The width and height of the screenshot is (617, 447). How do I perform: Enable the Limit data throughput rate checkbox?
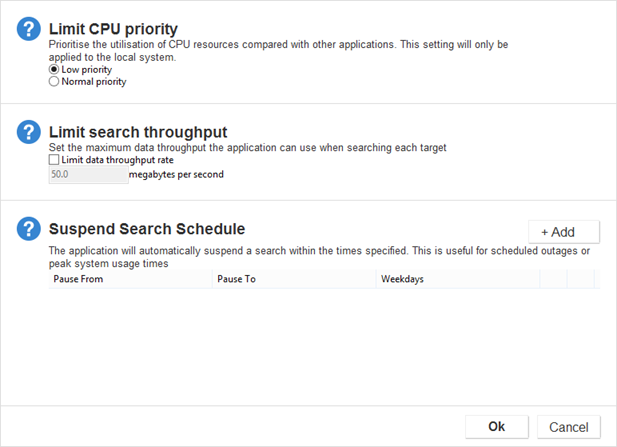coord(55,160)
